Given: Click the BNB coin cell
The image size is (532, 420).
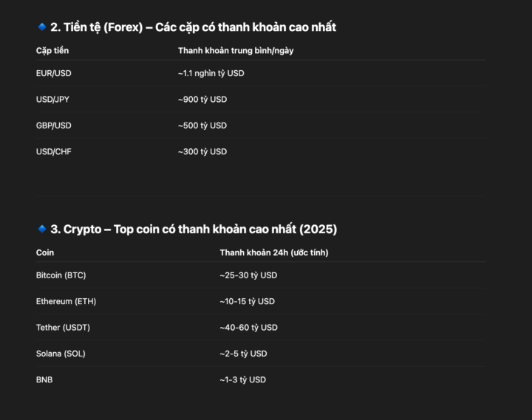Looking at the screenshot, I should [44, 379].
